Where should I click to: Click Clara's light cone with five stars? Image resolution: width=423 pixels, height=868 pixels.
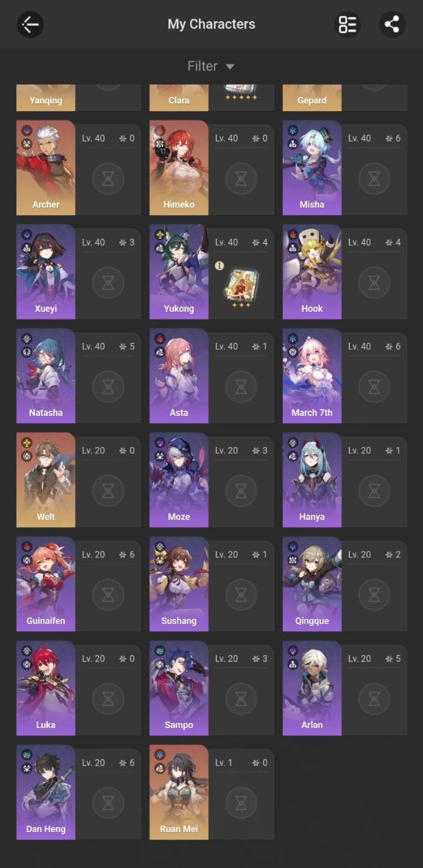[241, 92]
